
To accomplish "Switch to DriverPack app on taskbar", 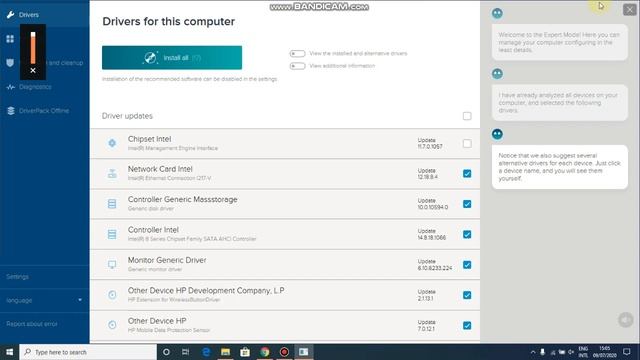I will click(304, 352).
